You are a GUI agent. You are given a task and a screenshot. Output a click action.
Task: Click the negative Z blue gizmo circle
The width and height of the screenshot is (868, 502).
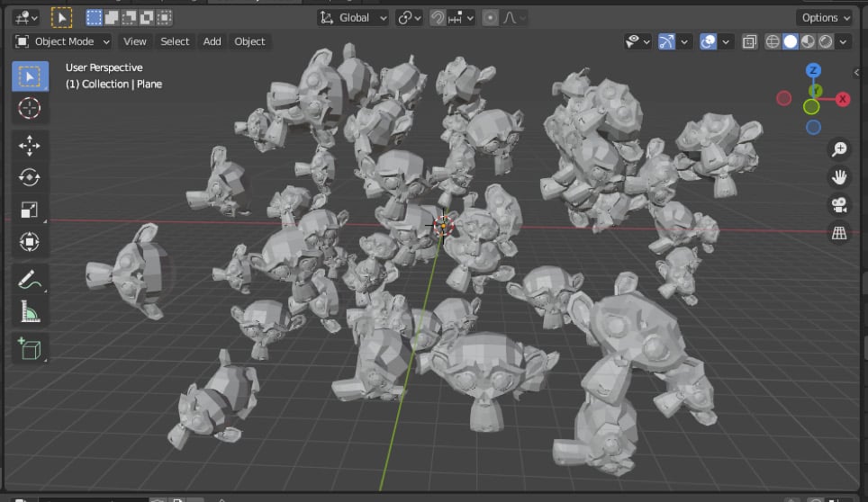point(813,127)
